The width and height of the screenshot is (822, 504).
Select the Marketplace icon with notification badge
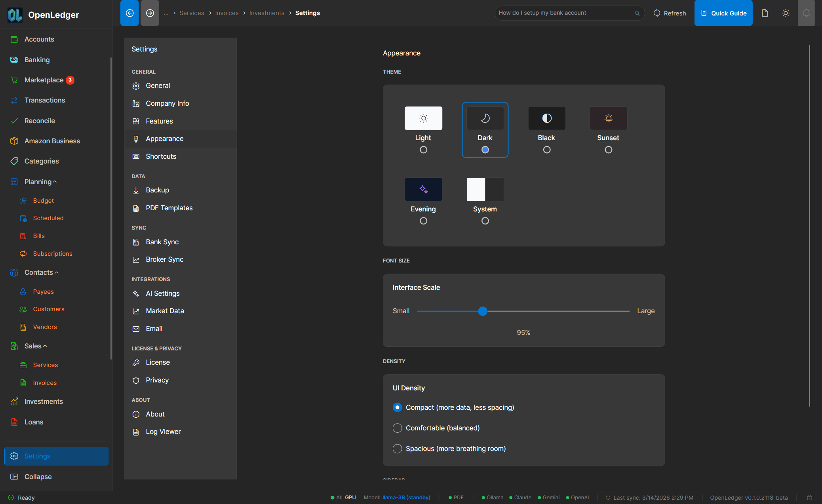(x=14, y=80)
